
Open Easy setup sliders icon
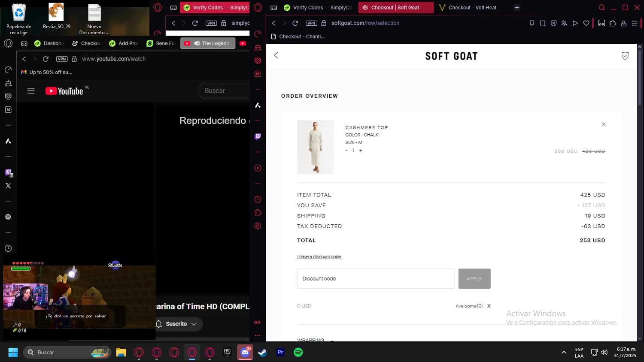pos(635,23)
